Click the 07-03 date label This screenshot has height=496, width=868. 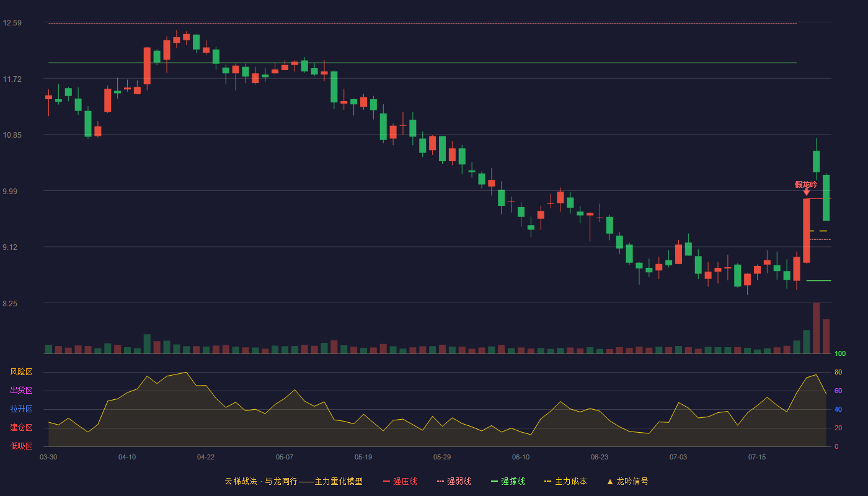(678, 457)
